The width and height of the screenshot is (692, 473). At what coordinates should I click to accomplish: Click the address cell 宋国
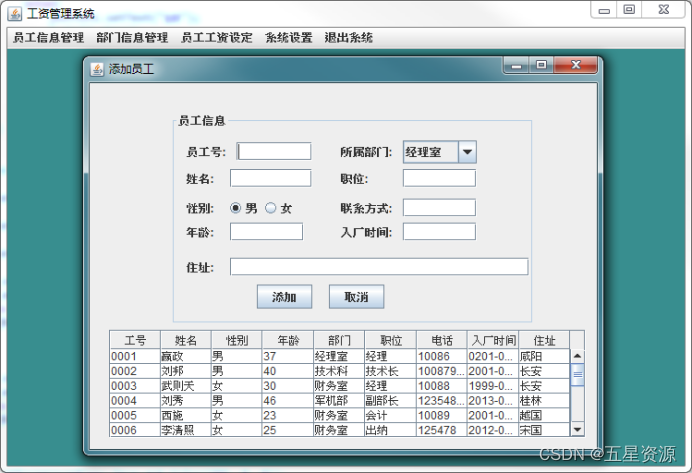(544, 430)
